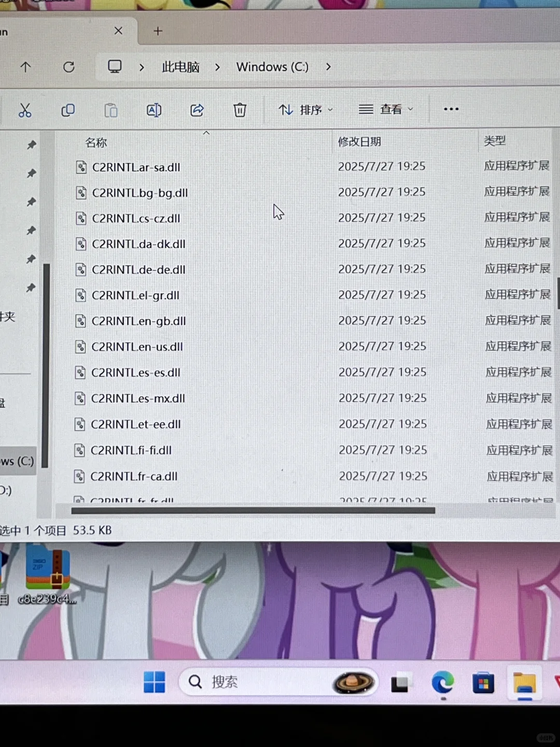The image size is (560, 747).
Task: Click the Paste clipboard icon
Action: coord(111,110)
